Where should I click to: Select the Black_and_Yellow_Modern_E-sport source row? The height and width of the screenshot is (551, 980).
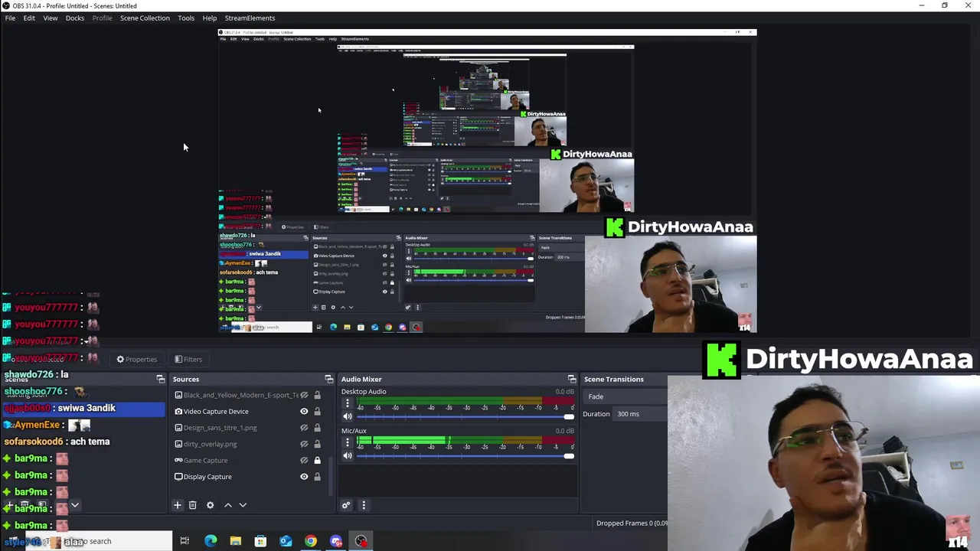[249, 395]
